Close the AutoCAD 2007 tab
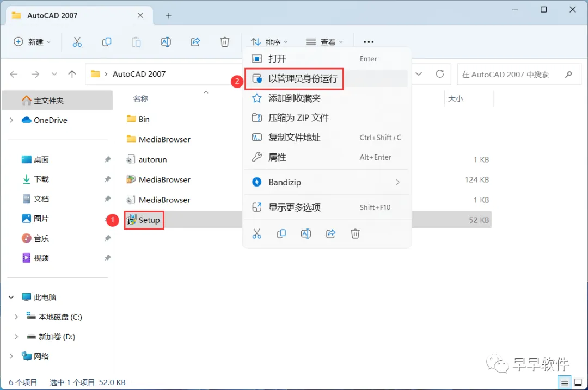Screen dimensions: 588x390 pyautogui.click(x=140, y=15)
